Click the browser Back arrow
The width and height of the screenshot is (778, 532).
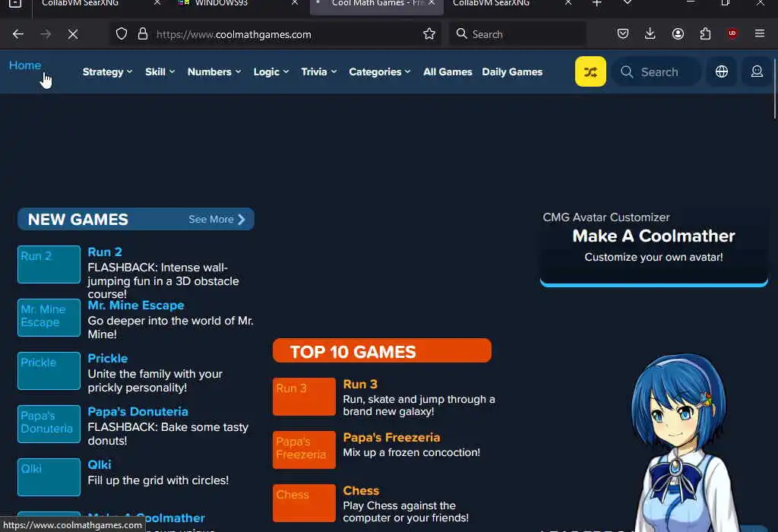click(18, 33)
